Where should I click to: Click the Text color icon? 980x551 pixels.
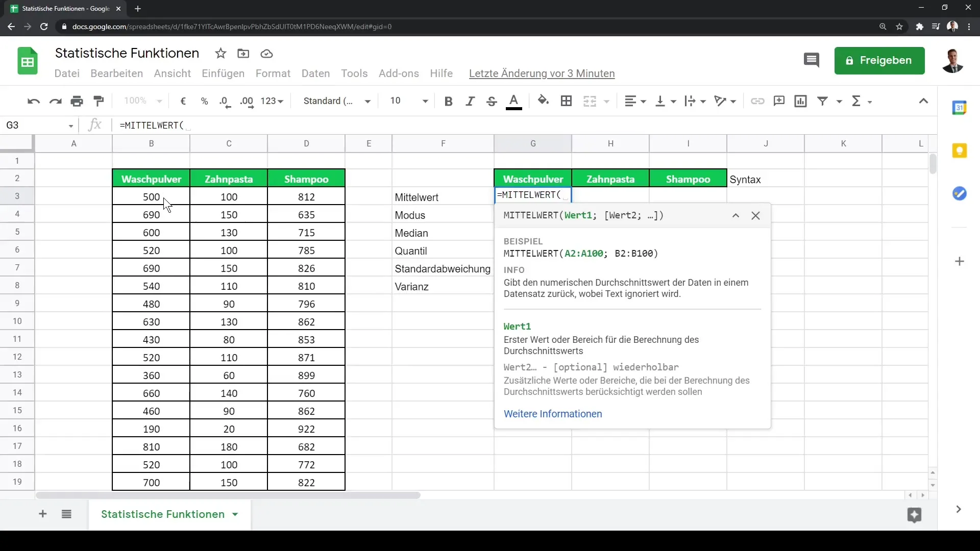click(x=514, y=100)
